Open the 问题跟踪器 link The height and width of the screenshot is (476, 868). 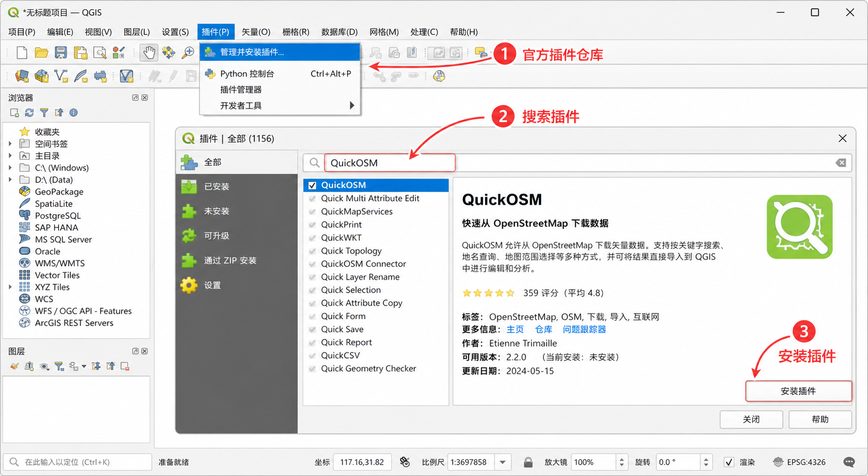tap(584, 329)
